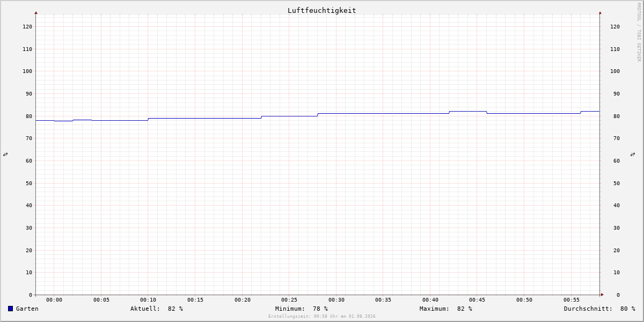Click the red arrow at x-axis end
Screen dimensions: 644x322
(x=602, y=295)
